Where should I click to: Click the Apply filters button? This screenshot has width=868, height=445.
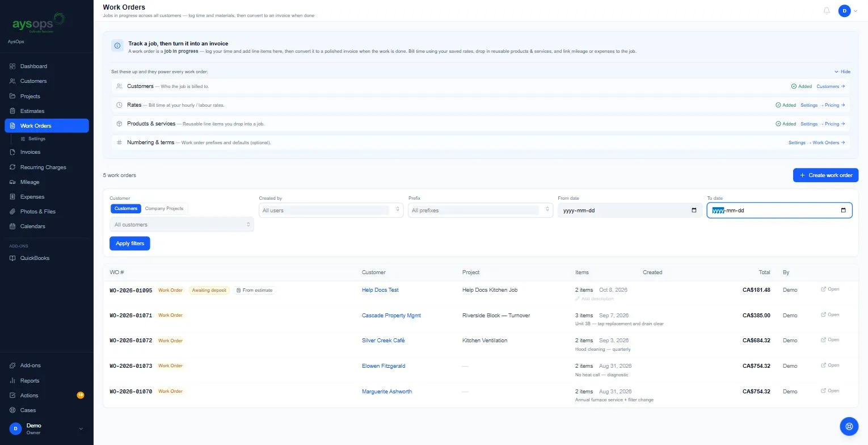coord(130,244)
